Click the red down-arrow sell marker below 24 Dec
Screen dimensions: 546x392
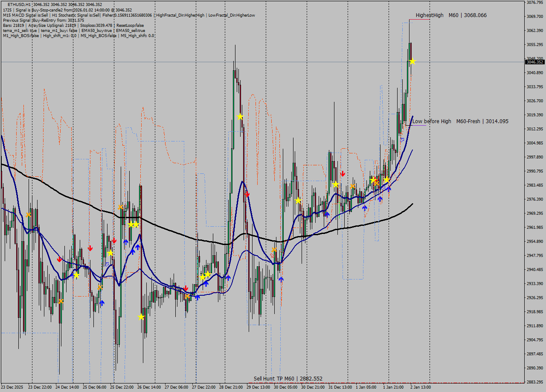[x=59, y=259]
